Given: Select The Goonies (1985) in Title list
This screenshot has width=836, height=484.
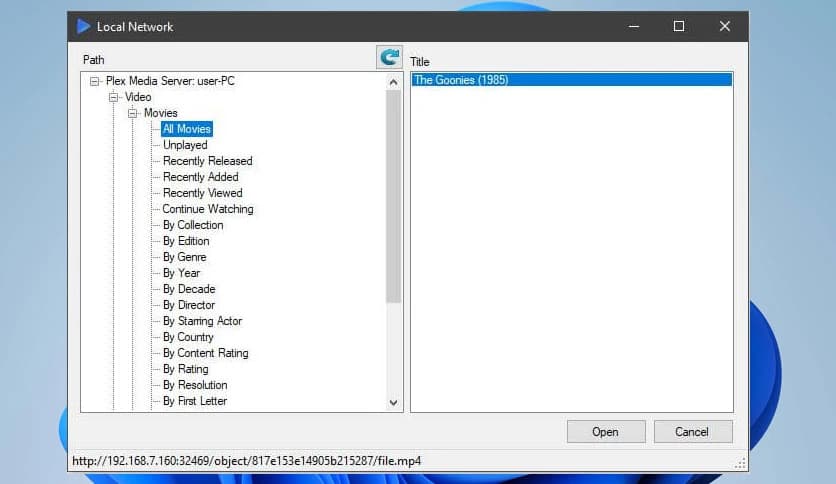Looking at the screenshot, I should point(572,80).
